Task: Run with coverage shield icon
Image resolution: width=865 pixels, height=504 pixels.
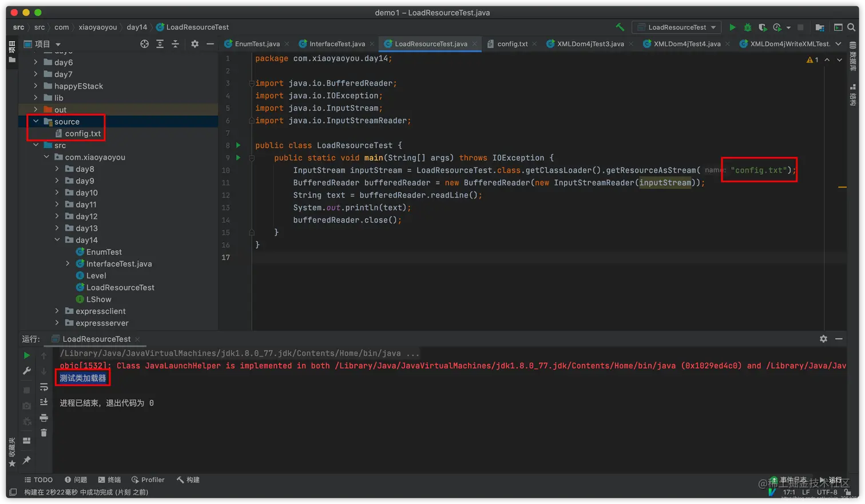Action: click(762, 27)
